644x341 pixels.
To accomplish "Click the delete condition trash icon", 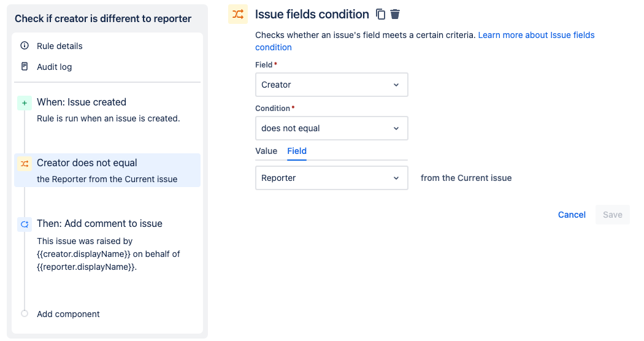I will pos(395,14).
